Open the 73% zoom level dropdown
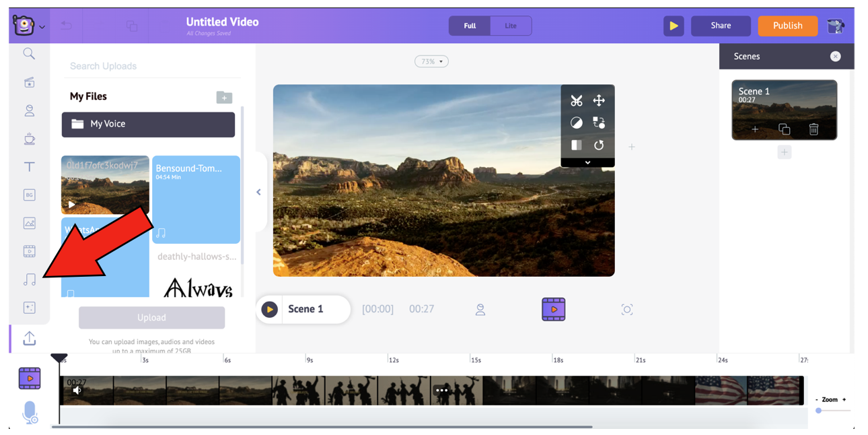868x435 pixels. point(431,62)
